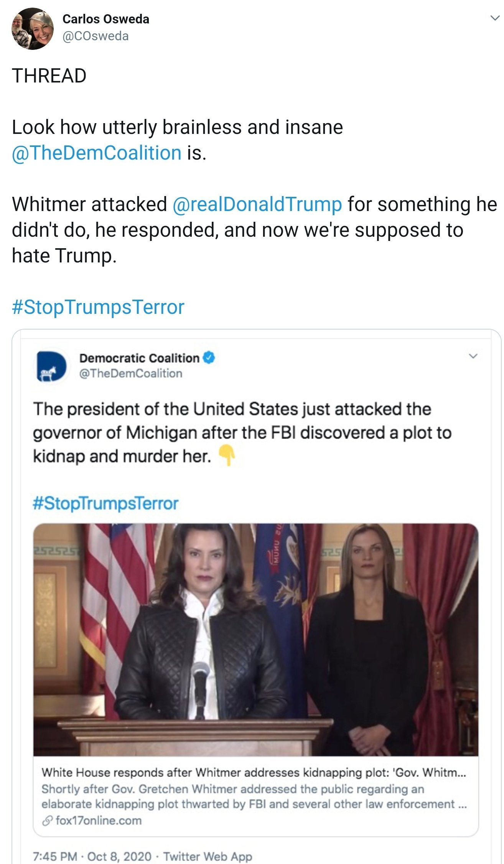The height and width of the screenshot is (864, 504).
Task: Click the link icon beside fox17online.com
Action: (47, 821)
